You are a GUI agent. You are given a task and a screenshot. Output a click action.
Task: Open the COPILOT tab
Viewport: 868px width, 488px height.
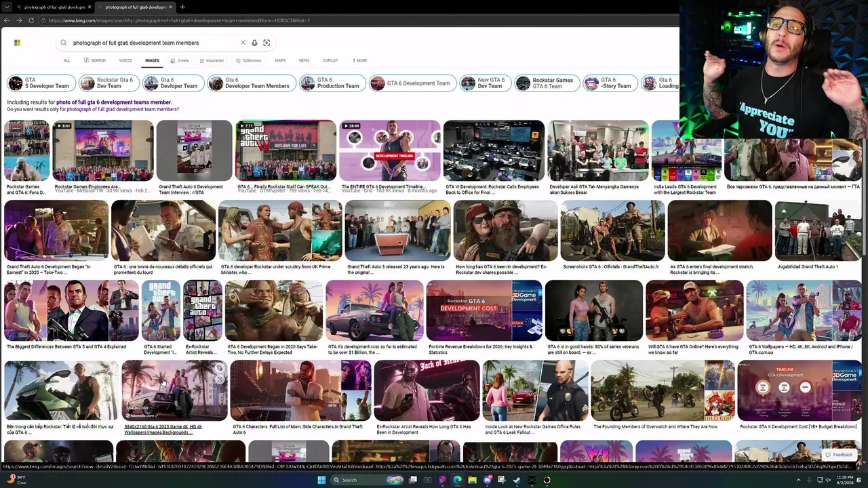[330, 60]
